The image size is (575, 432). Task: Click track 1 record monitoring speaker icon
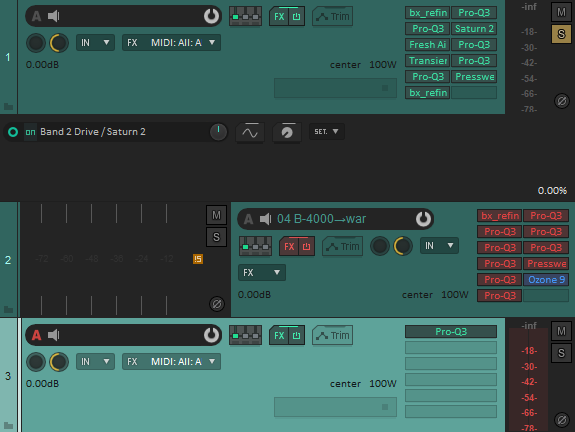(x=54, y=16)
